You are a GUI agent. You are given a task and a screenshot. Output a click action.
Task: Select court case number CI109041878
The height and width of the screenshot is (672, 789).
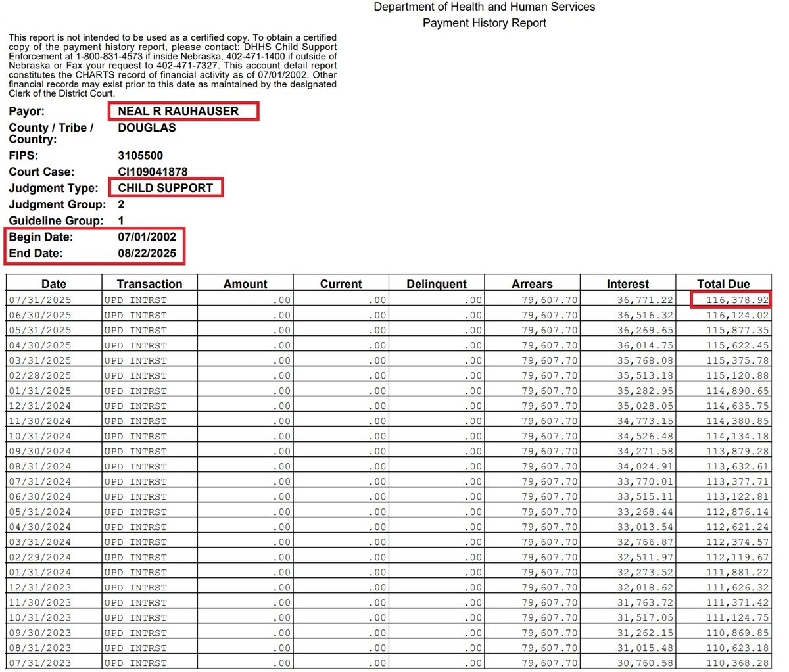[153, 172]
